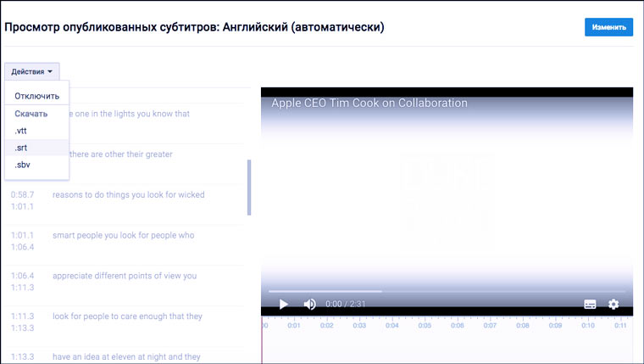
Task: Click the blue Изменить button
Action: click(608, 27)
